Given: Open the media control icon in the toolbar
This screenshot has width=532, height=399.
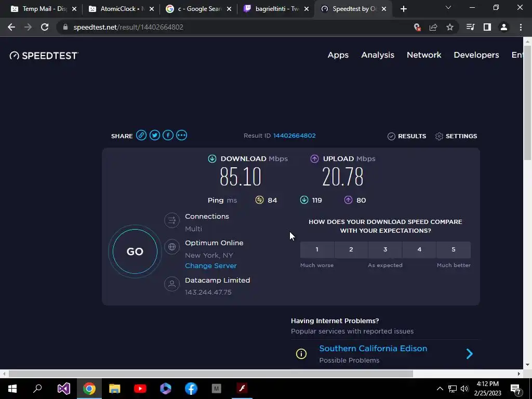Looking at the screenshot, I should [x=470, y=27].
